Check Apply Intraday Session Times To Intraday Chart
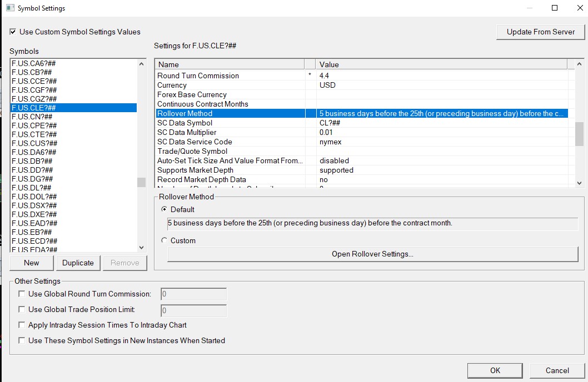Viewport: 588px width, 382px height. point(22,325)
